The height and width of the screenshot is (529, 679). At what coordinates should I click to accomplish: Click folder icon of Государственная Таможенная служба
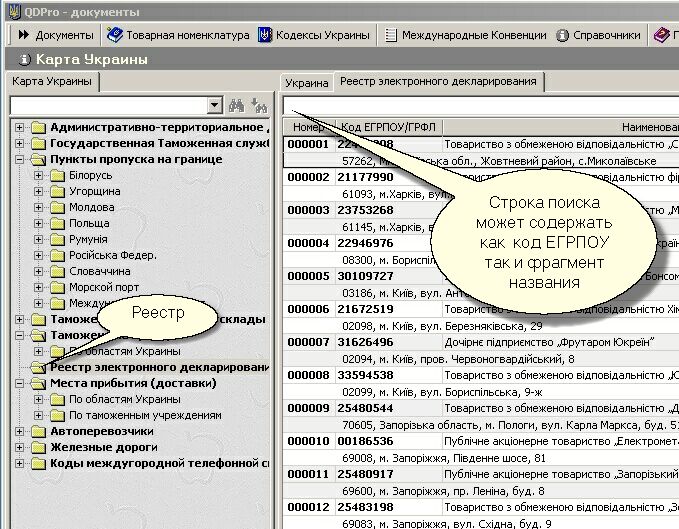tap(39, 143)
